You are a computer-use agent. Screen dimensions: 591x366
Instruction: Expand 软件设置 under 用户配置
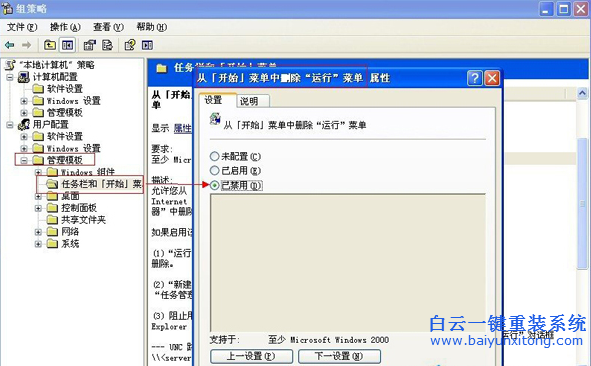point(24,136)
